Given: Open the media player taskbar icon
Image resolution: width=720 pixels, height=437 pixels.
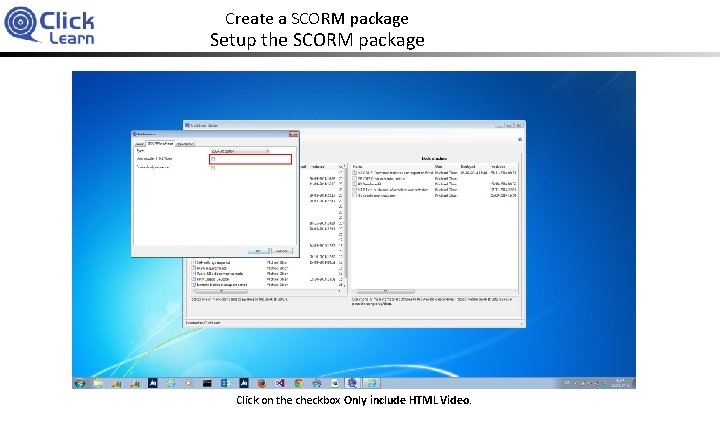Looking at the screenshot, I should click(x=189, y=383).
